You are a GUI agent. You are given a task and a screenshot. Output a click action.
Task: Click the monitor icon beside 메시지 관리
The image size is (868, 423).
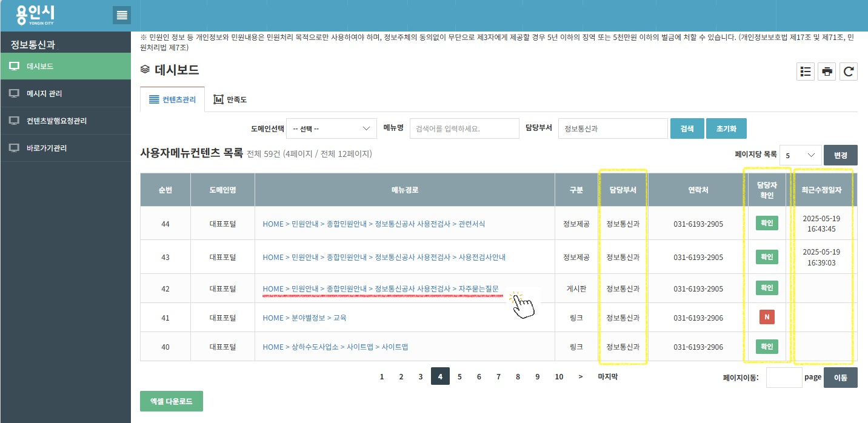click(x=15, y=94)
